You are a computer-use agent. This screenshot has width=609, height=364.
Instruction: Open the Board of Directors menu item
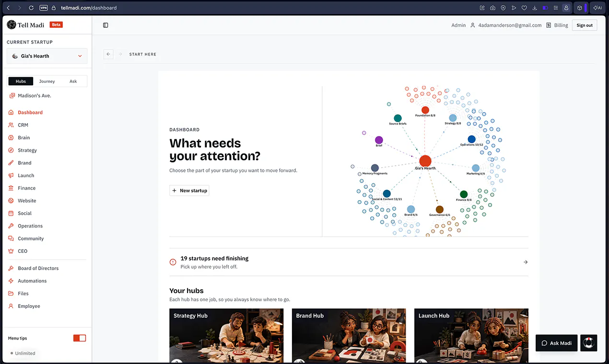point(38,268)
